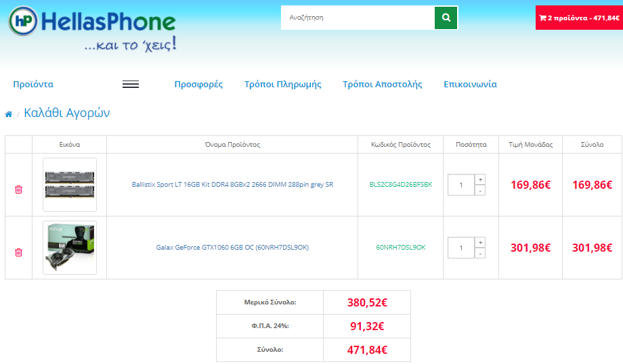Click the Κωδικός Προϊόντος column header
The height and width of the screenshot is (364, 623).
[x=401, y=145]
